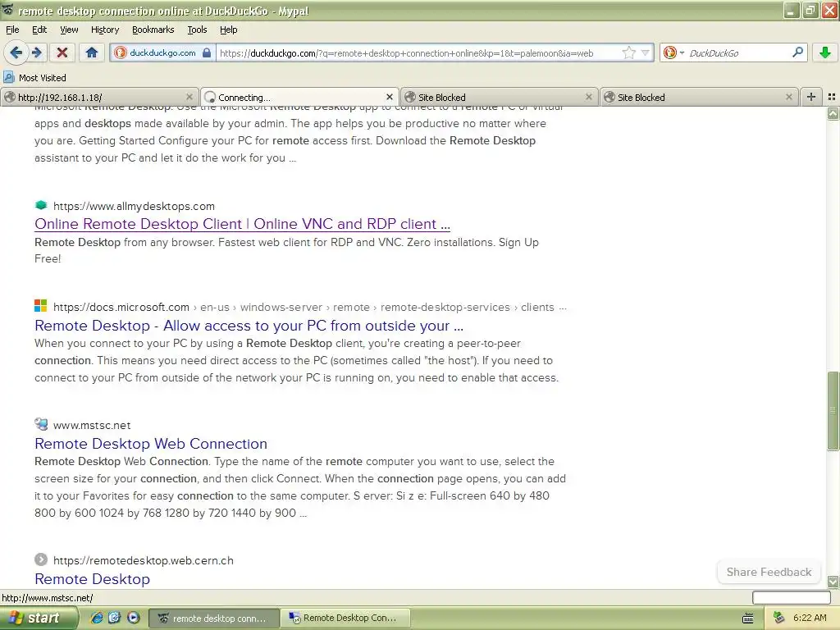This screenshot has height=630, width=840.
Task: Close the last Site Blocked tab
Action: pos(788,97)
